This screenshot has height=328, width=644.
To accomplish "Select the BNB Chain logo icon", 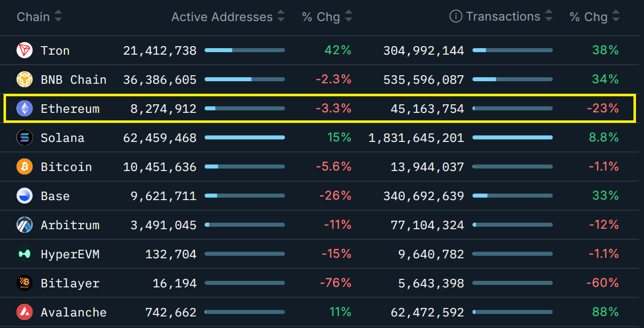I will [24, 79].
